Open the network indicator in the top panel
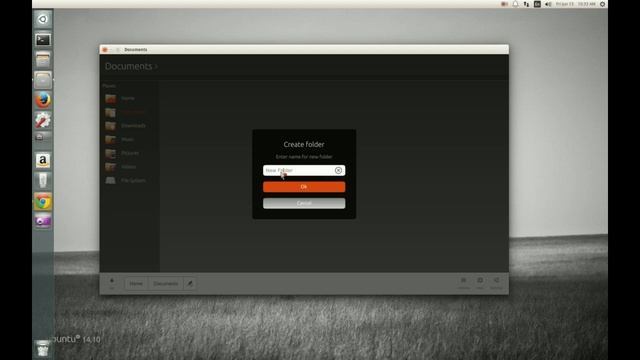Viewport: 640px width, 360px height. click(x=526, y=4)
